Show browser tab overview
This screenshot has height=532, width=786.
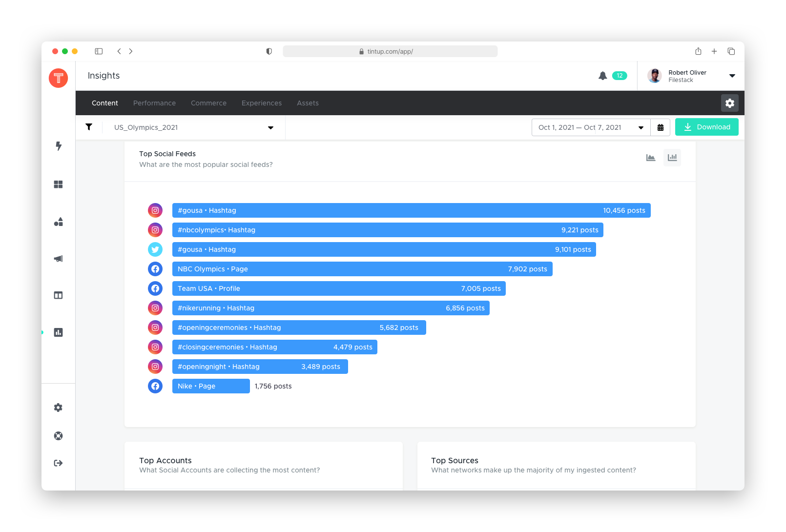pyautogui.click(x=731, y=51)
